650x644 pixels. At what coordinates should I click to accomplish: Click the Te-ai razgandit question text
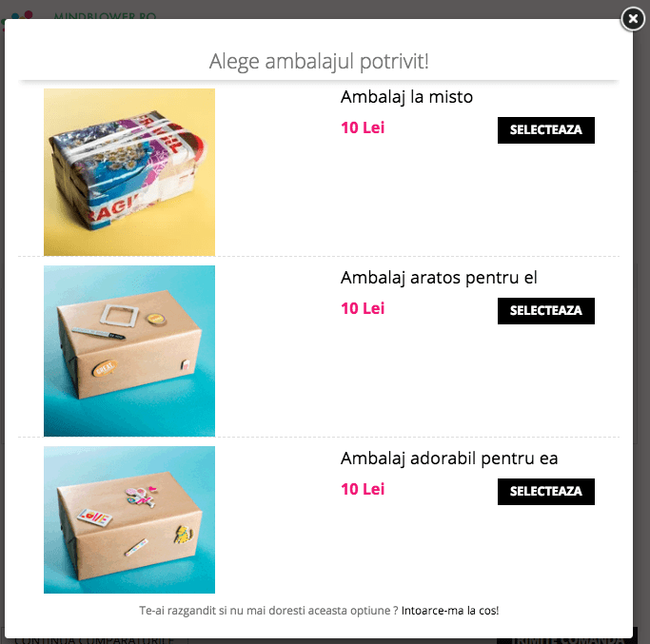[268, 611]
